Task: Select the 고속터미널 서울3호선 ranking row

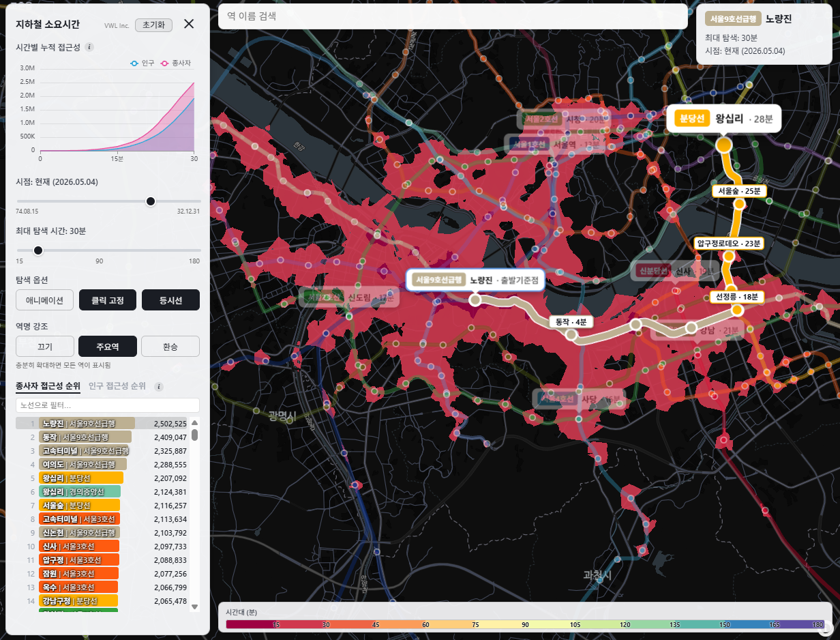Action: (x=102, y=519)
